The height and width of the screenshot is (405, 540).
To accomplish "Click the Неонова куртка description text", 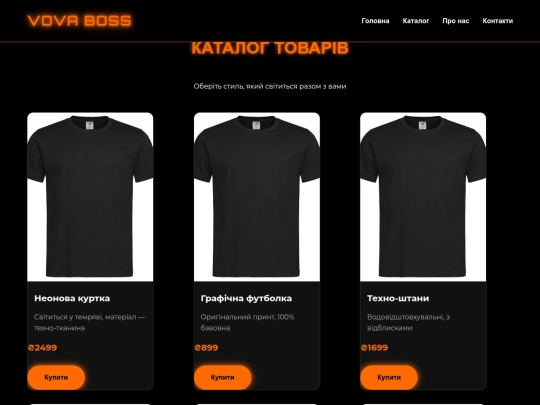I will pyautogui.click(x=90, y=322).
